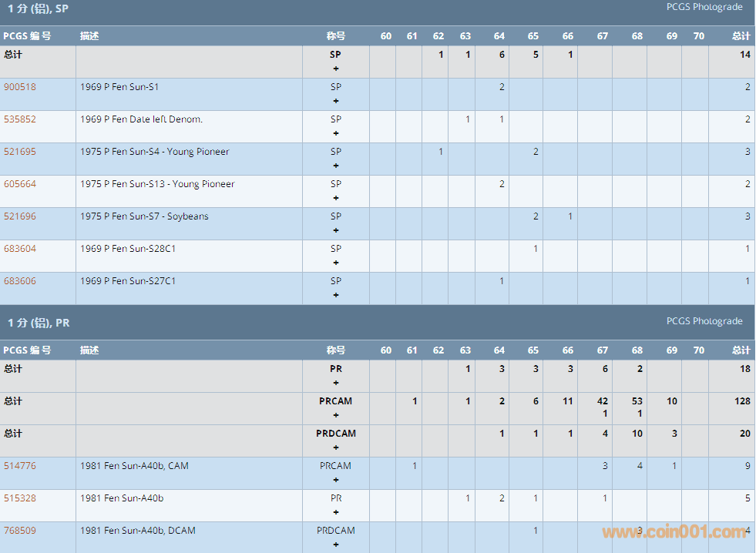756x553 pixels.
Task: Click the 768509 coin number link
Action: click(x=20, y=531)
